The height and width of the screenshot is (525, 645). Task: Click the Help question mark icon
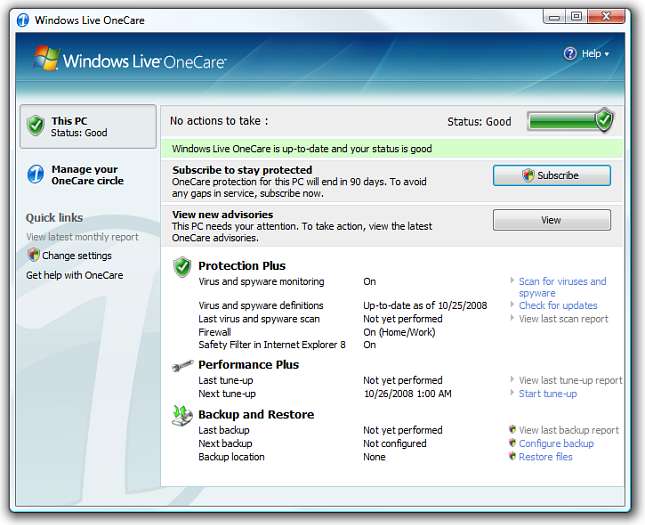570,53
